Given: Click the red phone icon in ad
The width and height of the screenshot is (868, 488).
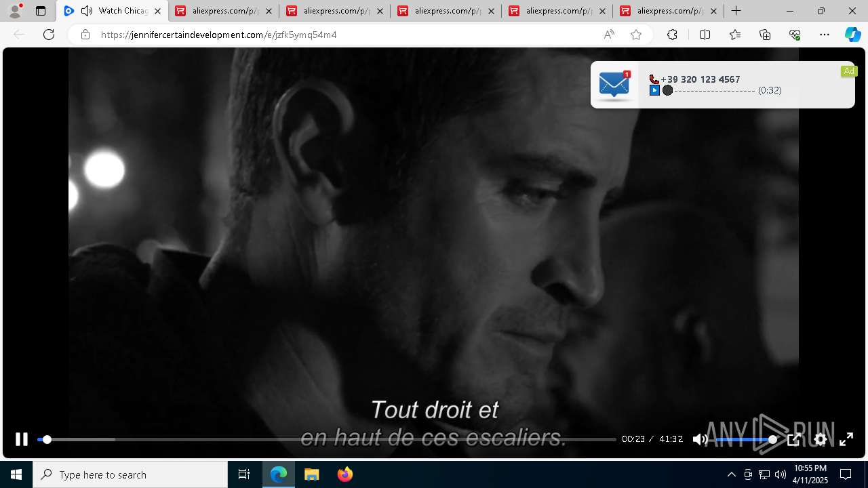Looking at the screenshot, I should 654,79.
